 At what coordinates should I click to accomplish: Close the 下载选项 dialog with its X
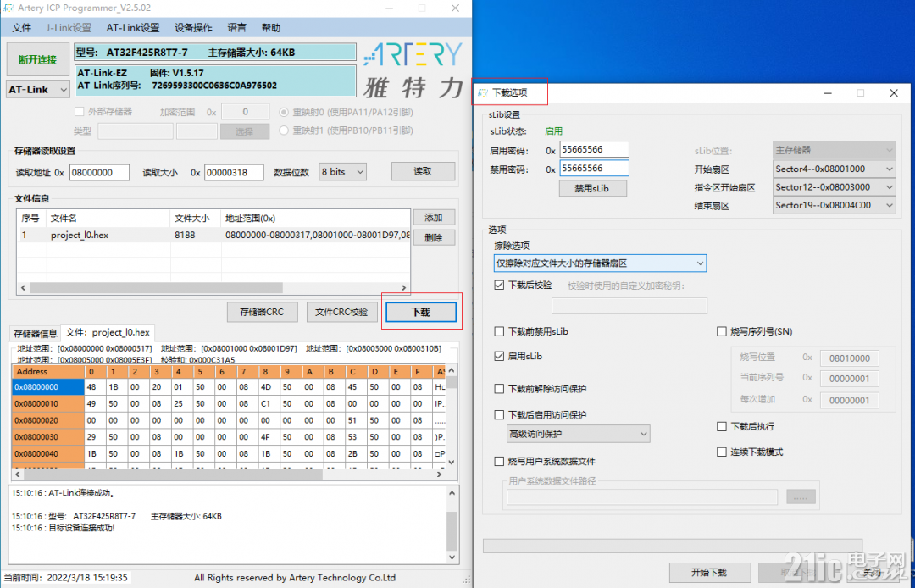[894, 93]
